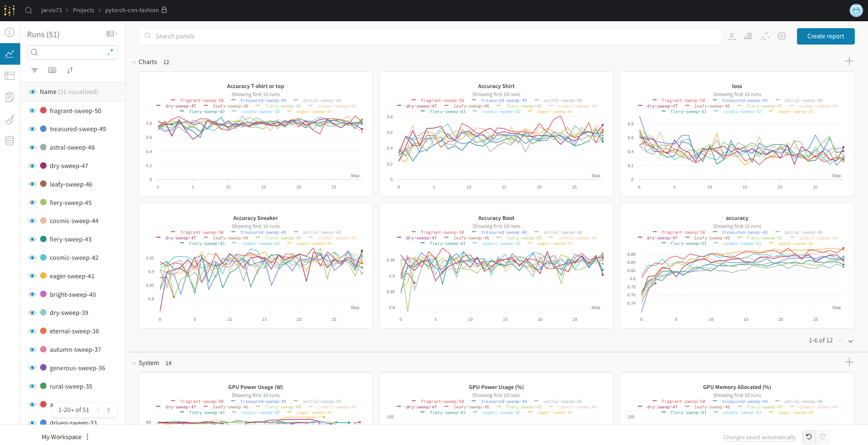Click the pytorch-cnn-fashion breadcrumb
868x445 pixels.
pos(132,10)
